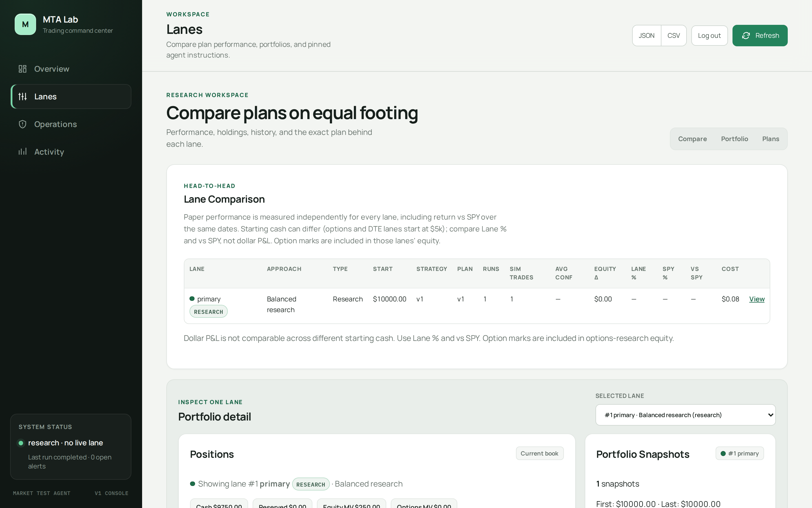Click the TYPE column header
This screenshot has height=508, width=812.
340,269
